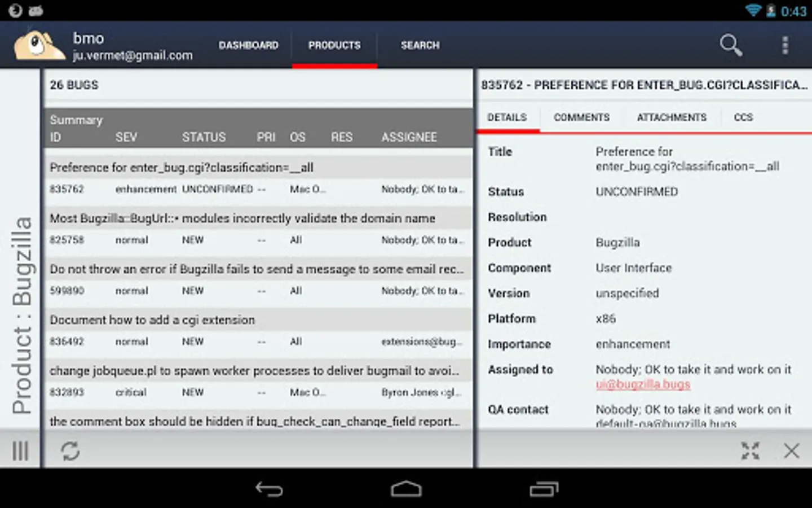The image size is (812, 508).
Task: Tap the SEV column header
Action: 126,137
